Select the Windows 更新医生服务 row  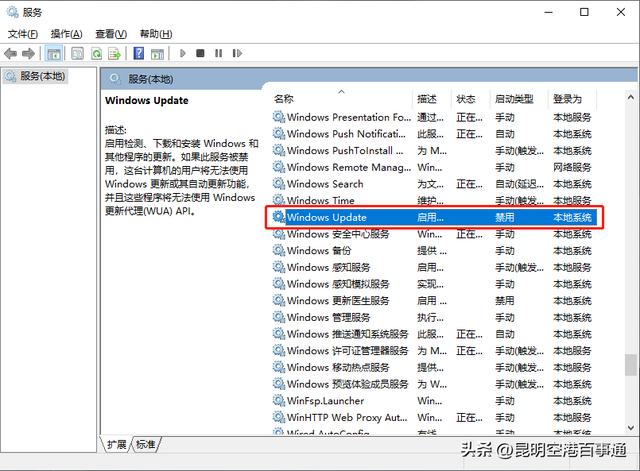point(434,301)
